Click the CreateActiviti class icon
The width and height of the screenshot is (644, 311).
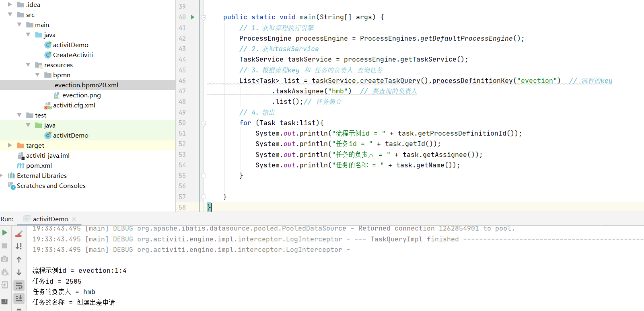click(x=48, y=55)
